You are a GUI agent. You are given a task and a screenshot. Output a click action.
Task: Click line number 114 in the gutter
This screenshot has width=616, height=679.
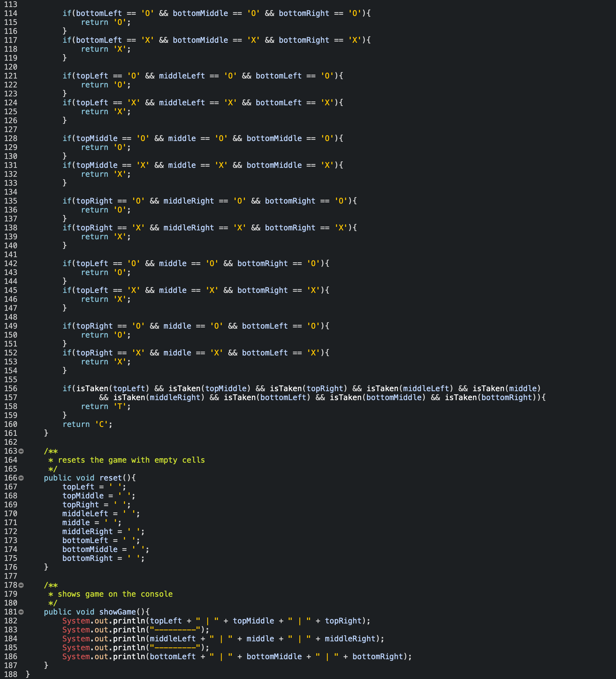[11, 13]
